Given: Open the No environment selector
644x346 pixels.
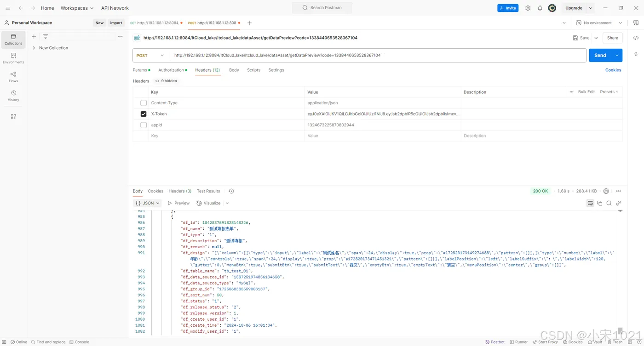Looking at the screenshot, I should pyautogui.click(x=599, y=23).
